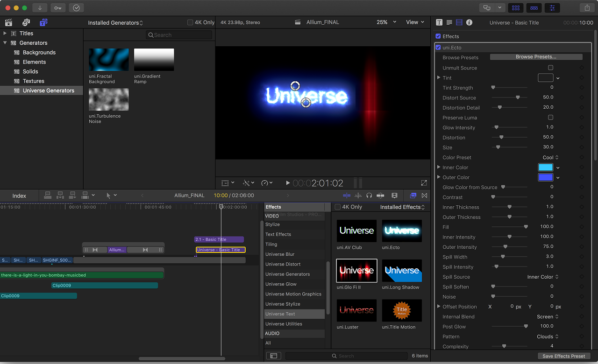The height and width of the screenshot is (364, 598).
Task: Open the Keyword Editor key icon
Action: 58,8
